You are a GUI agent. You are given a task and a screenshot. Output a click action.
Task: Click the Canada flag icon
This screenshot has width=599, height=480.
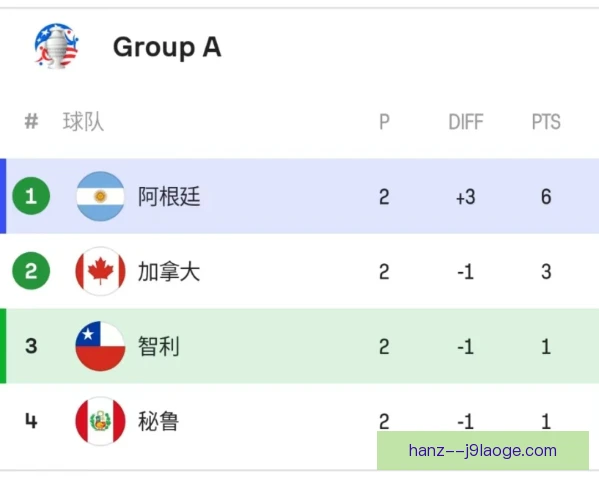click(100, 271)
